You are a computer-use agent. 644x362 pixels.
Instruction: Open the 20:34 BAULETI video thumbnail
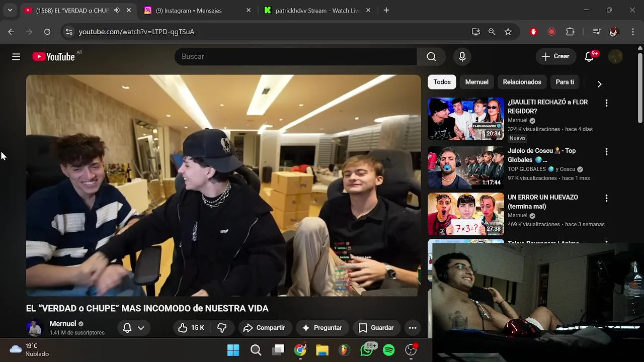pyautogui.click(x=466, y=119)
